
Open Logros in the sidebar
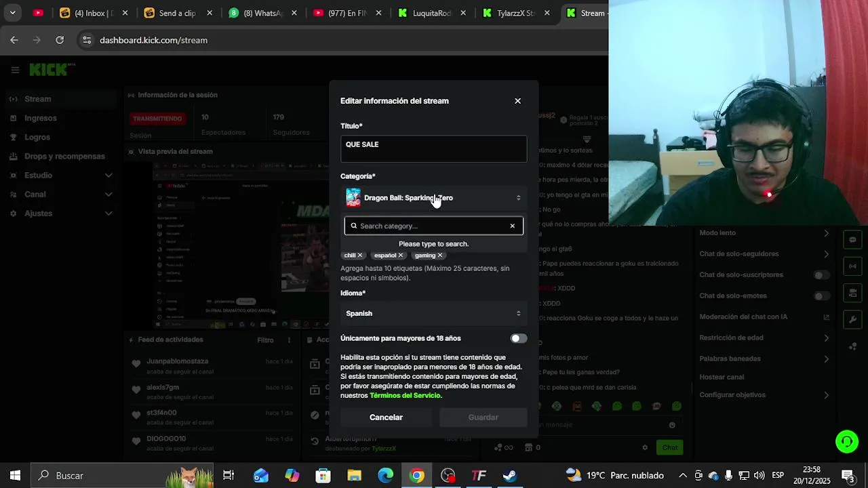61,137
